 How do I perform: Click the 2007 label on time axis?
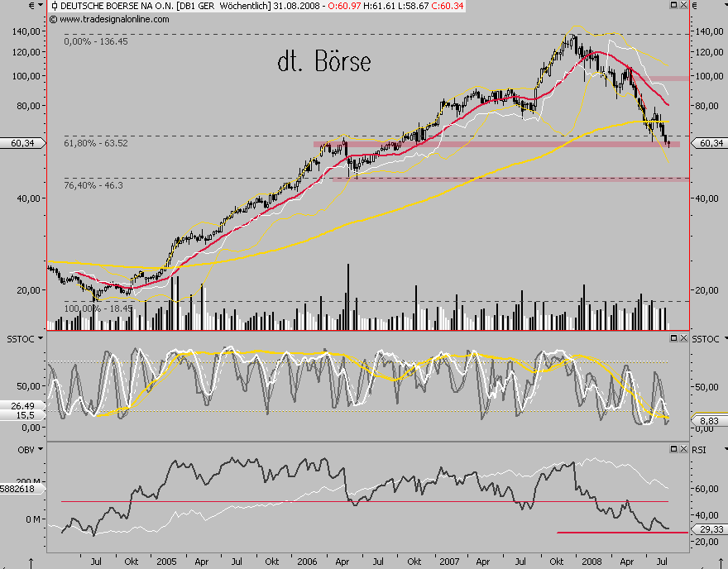coord(449,562)
